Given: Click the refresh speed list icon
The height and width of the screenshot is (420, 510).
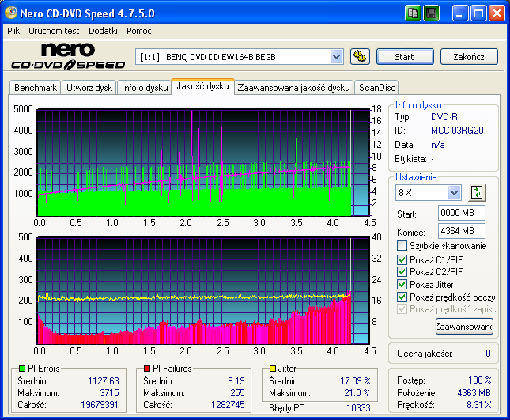Looking at the screenshot, I should click(477, 192).
